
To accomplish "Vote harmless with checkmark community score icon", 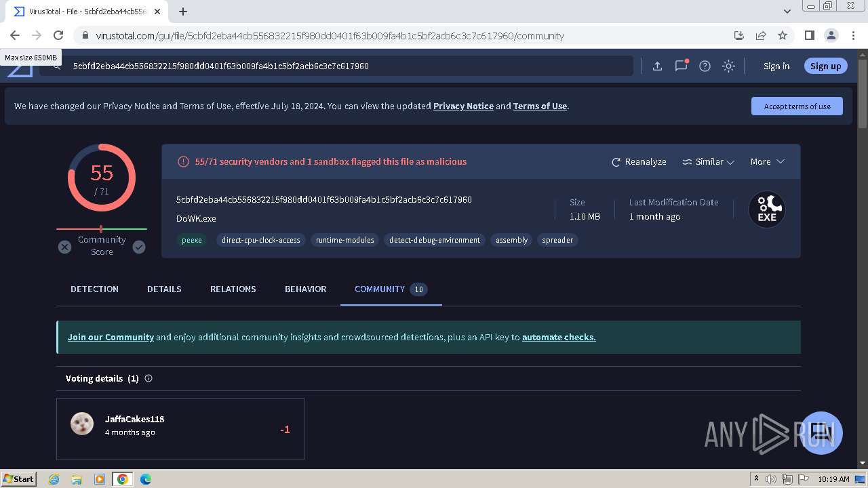I will click(139, 247).
